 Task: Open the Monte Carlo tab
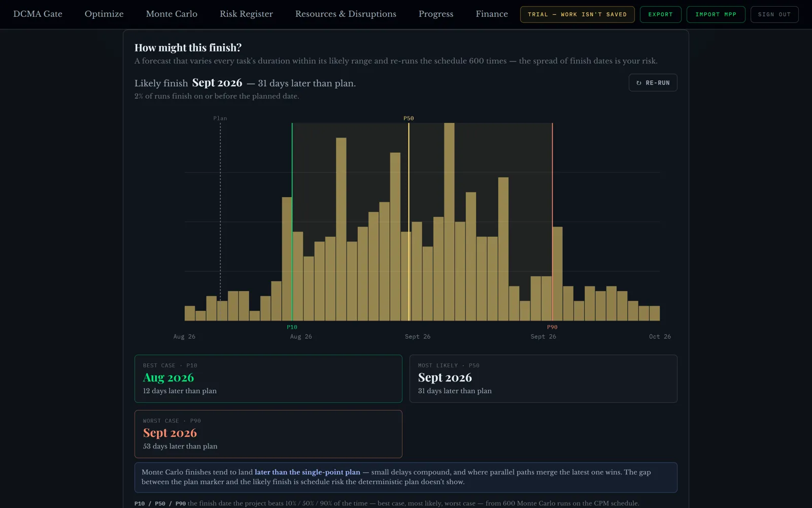[x=172, y=14]
